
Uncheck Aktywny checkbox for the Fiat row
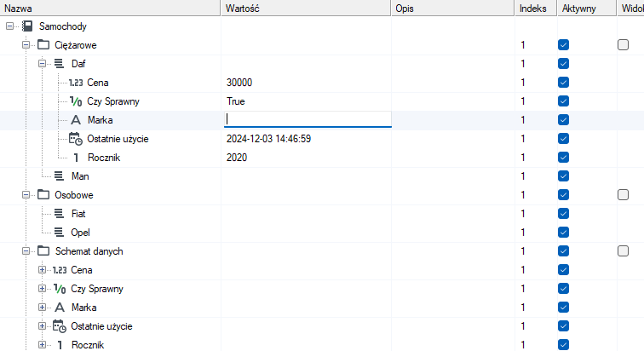click(564, 214)
